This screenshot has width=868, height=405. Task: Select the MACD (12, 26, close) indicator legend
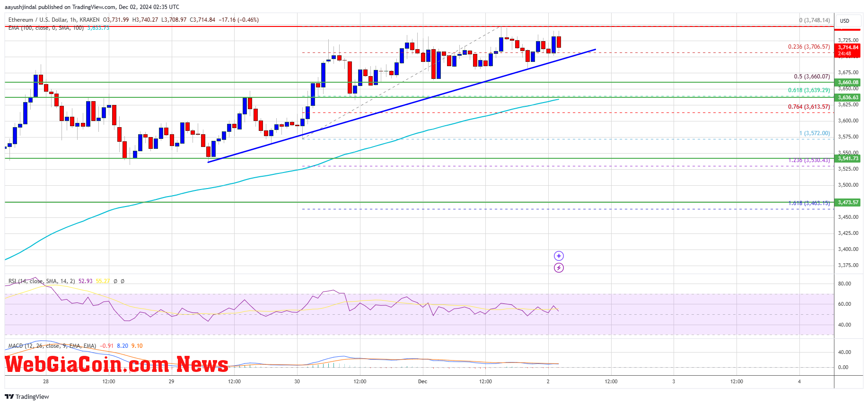pos(52,346)
